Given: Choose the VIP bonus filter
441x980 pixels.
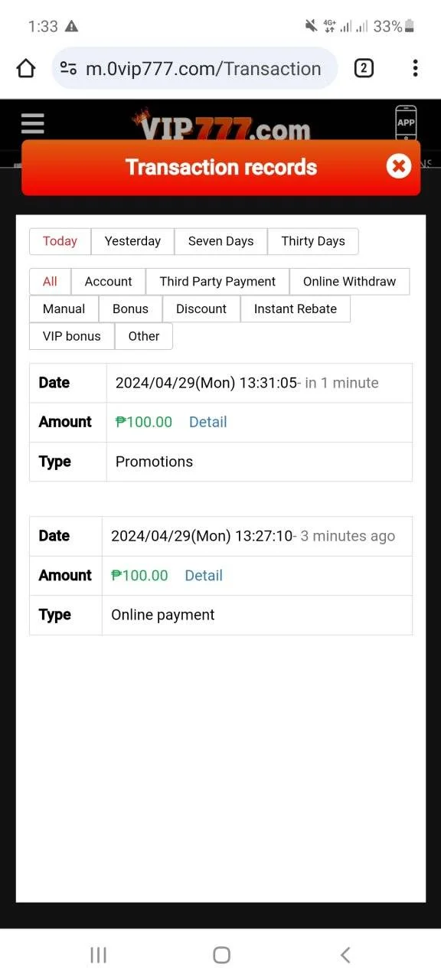Looking at the screenshot, I should (x=72, y=336).
